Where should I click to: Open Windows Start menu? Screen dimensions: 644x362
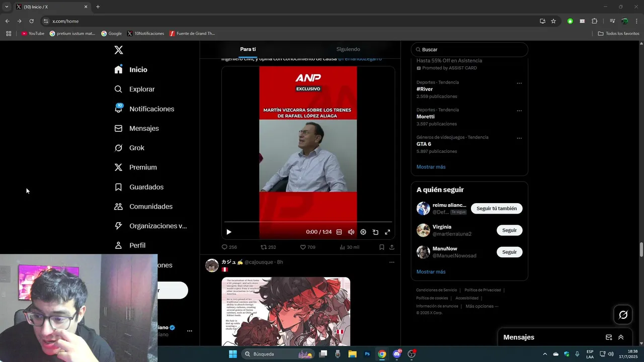point(233,354)
